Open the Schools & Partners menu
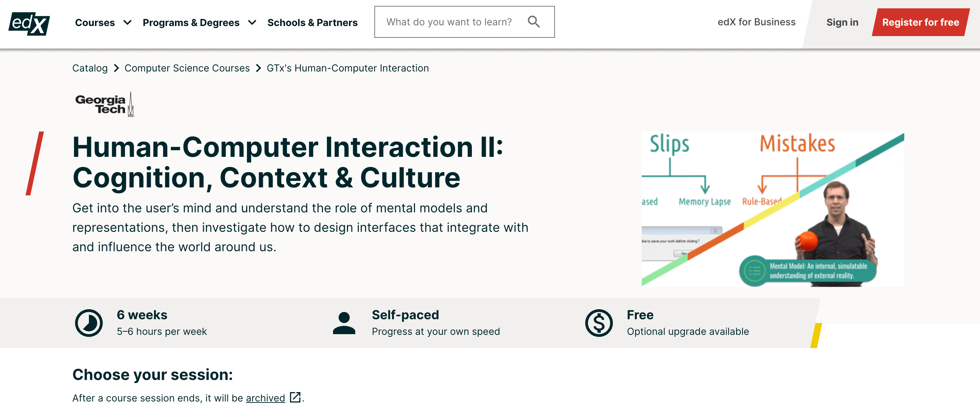The width and height of the screenshot is (980, 415). 312,22
